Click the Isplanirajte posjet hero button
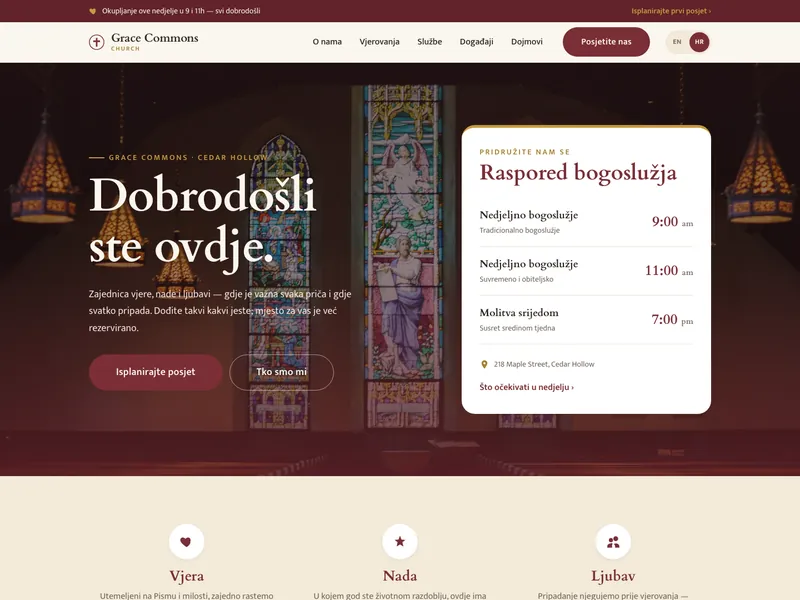The width and height of the screenshot is (800, 600). tap(156, 372)
